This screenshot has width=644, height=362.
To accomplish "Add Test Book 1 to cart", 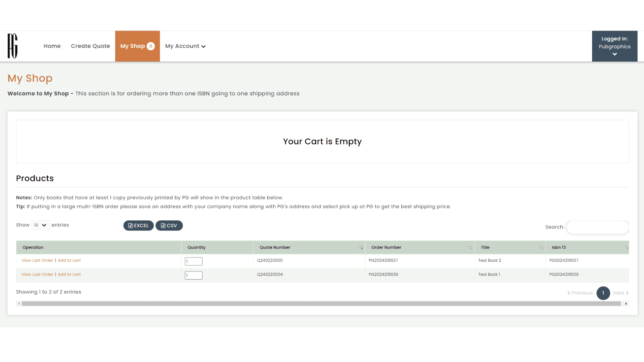I will coord(69,275).
